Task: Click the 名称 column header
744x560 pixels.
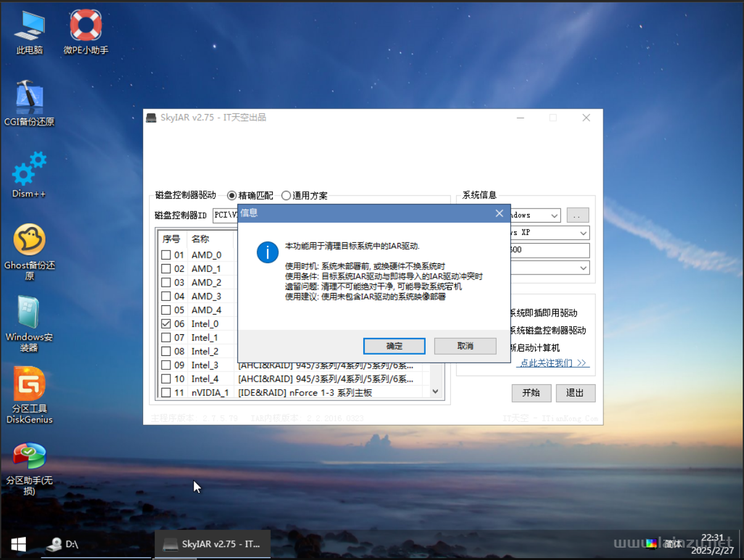Action: tap(210, 239)
